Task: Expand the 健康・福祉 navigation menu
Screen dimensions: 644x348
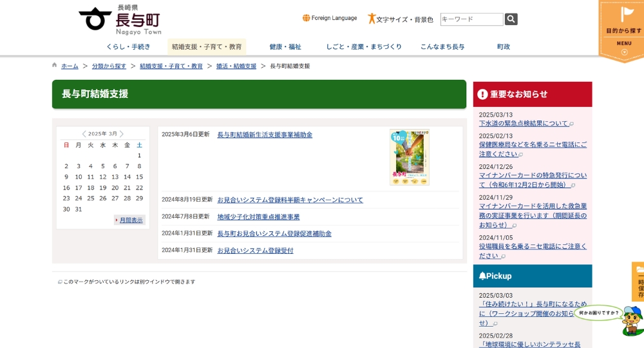Action: [285, 47]
